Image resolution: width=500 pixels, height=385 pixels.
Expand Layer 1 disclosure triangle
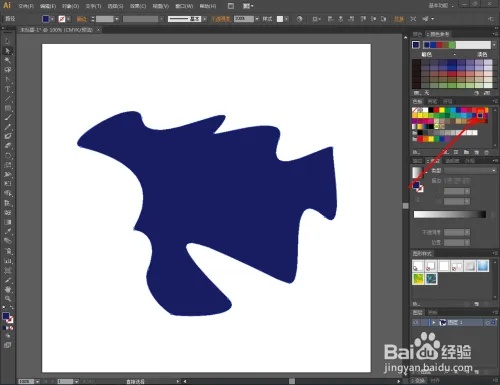click(434, 322)
